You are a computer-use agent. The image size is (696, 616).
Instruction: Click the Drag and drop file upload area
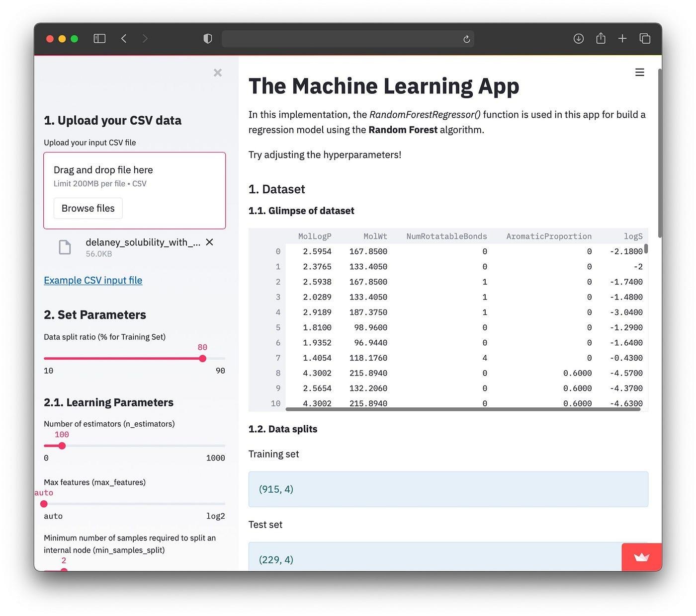(135, 191)
